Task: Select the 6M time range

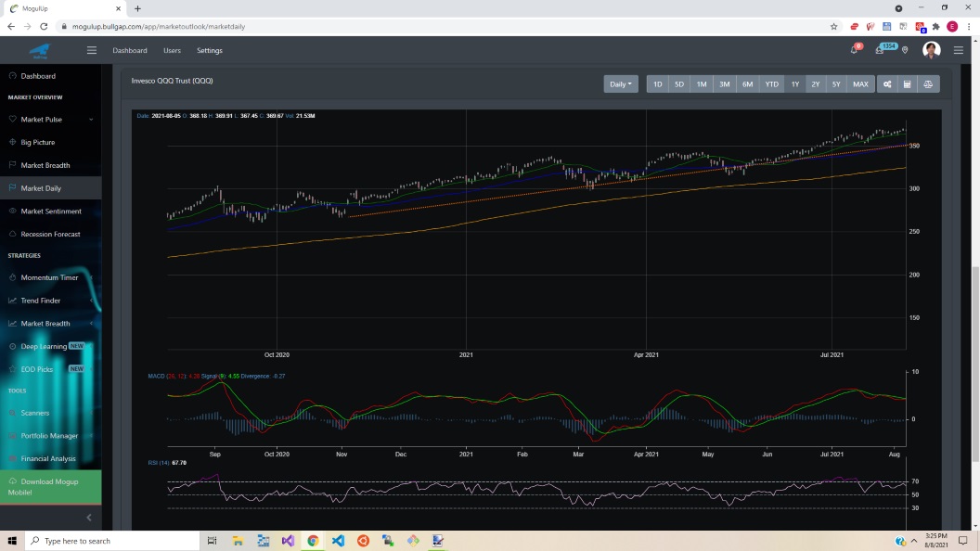Action: (x=747, y=84)
